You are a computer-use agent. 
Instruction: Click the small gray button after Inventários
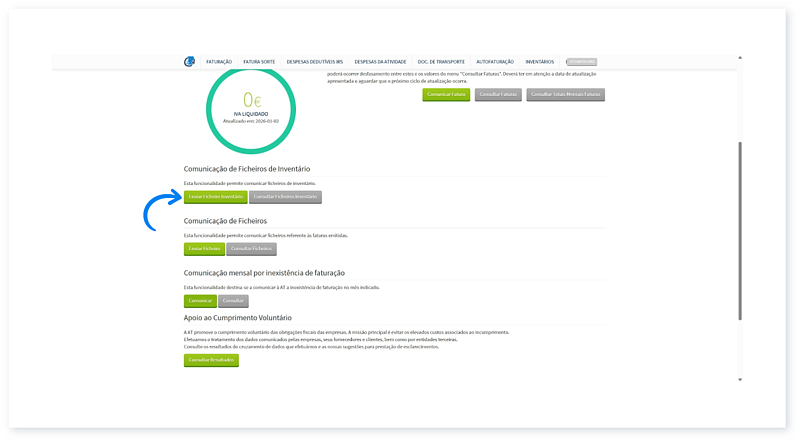coord(582,62)
